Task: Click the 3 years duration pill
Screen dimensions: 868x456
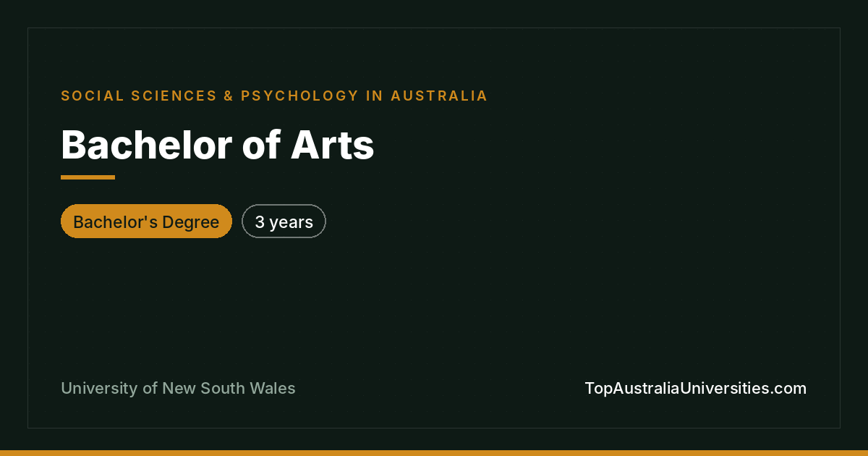Action: tap(284, 221)
